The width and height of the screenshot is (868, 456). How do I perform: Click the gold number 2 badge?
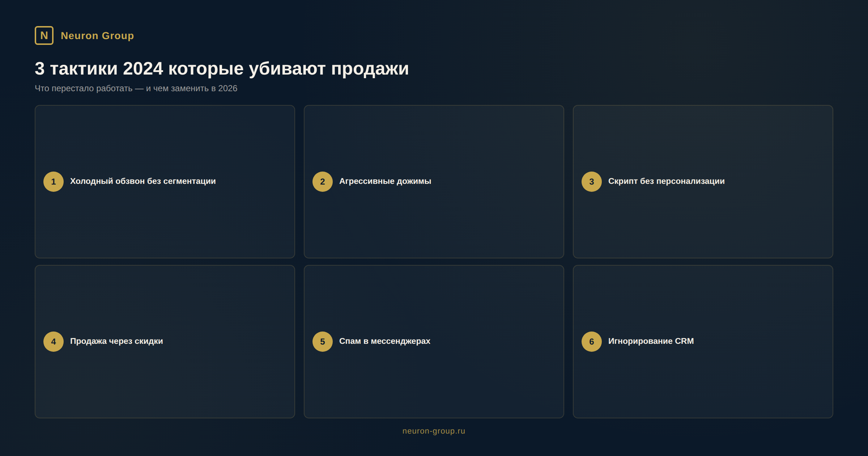tap(323, 182)
